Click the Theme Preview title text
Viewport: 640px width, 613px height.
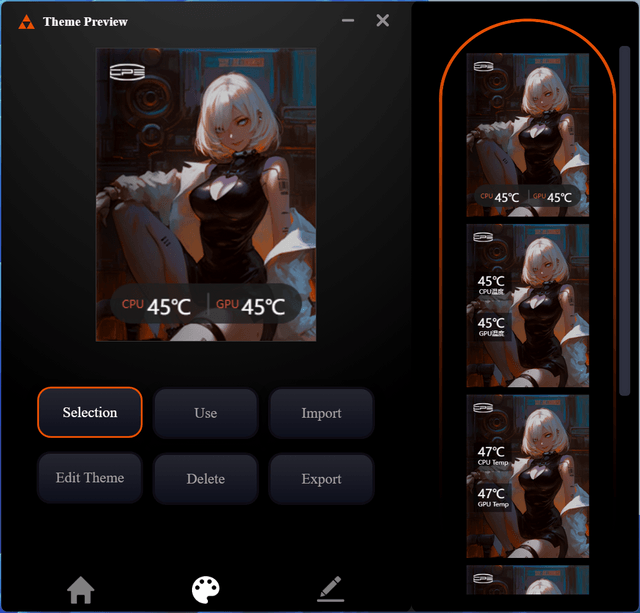tap(85, 22)
